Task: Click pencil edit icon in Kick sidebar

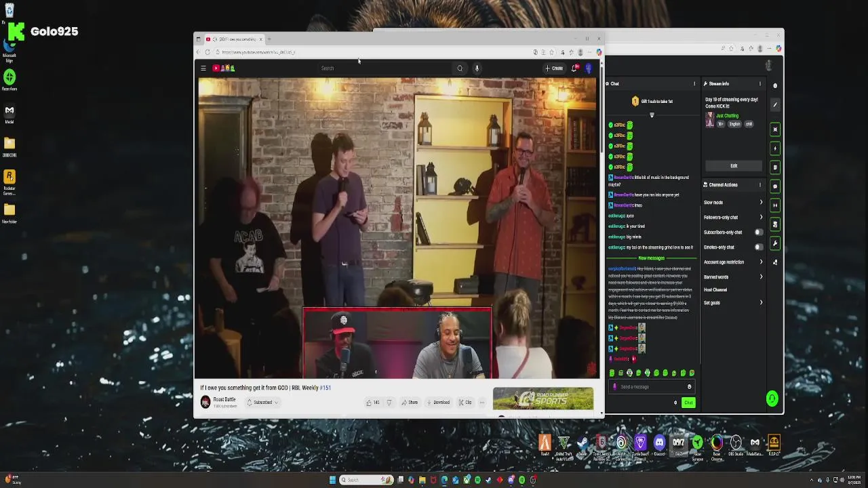Action: 775,105
